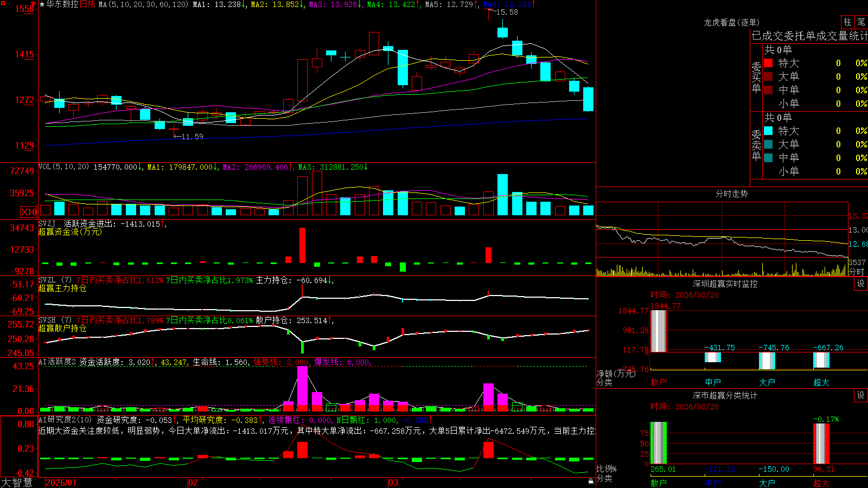Open 设 settings for 深圳超赢实时监控
Screen dimensions: 868x488
click(x=861, y=284)
